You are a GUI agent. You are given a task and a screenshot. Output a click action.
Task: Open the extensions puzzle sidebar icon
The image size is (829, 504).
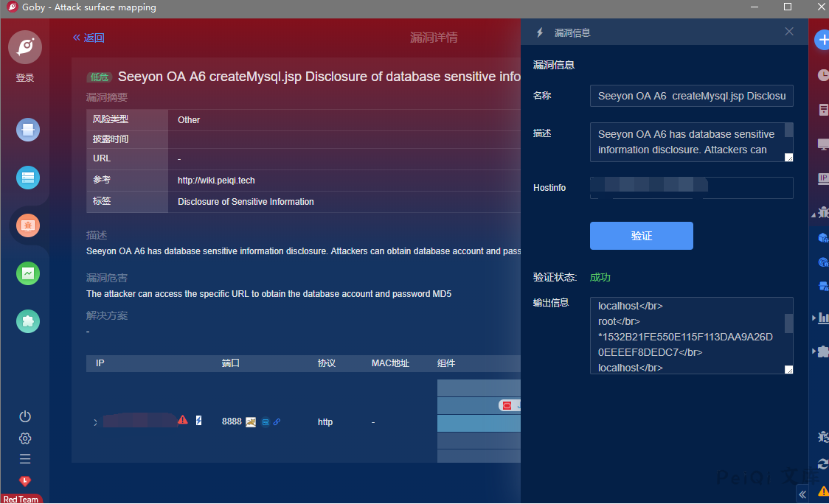(x=28, y=321)
